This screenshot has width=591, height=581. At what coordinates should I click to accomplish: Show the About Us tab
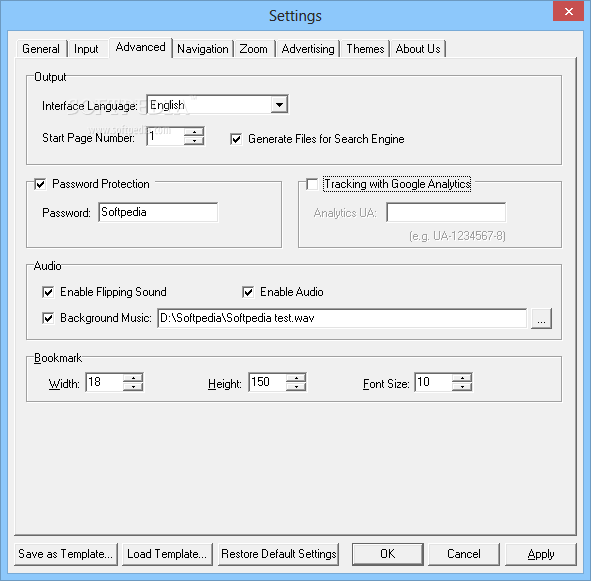pyautogui.click(x=418, y=49)
